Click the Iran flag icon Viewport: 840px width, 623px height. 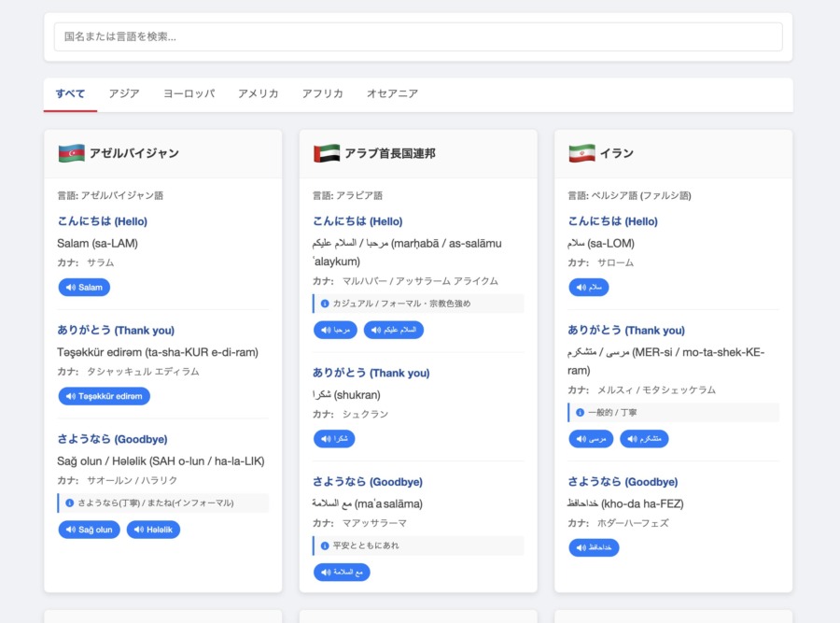[x=581, y=153]
